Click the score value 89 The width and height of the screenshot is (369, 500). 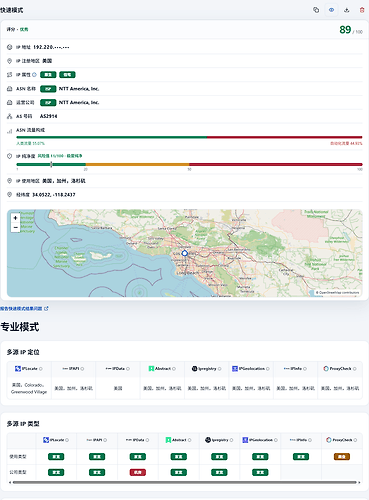pyautogui.click(x=345, y=30)
